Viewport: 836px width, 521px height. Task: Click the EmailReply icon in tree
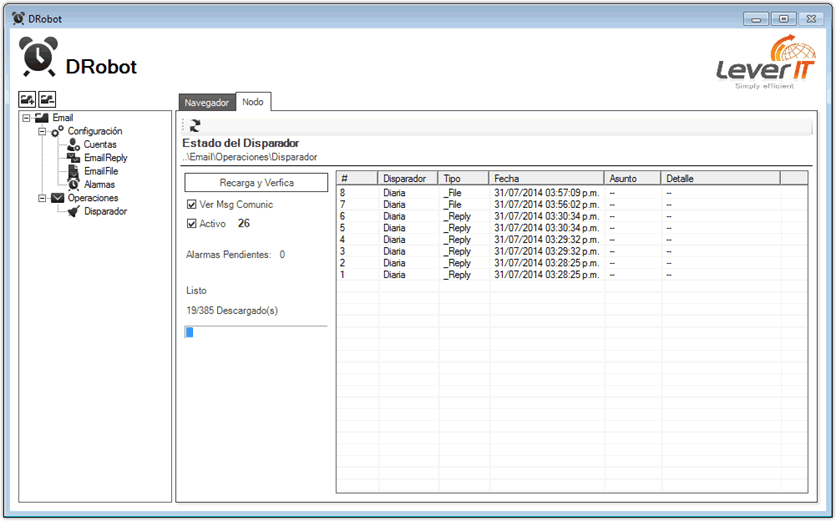pos(74,158)
